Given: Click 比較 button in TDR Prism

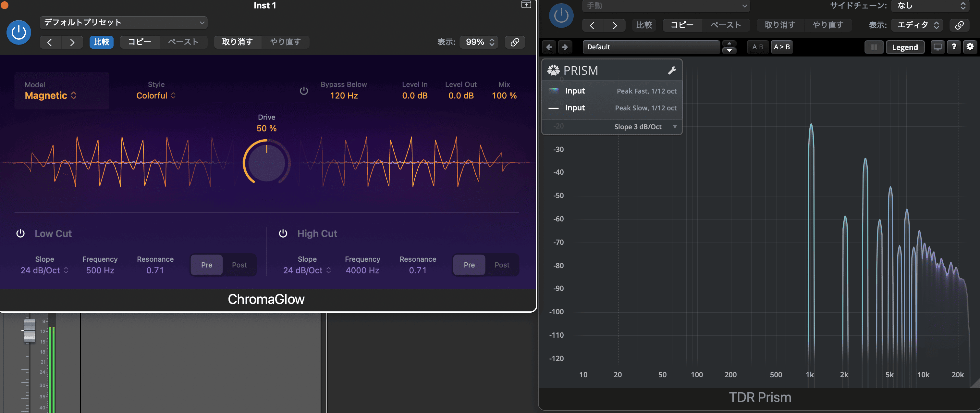Looking at the screenshot, I should point(644,25).
